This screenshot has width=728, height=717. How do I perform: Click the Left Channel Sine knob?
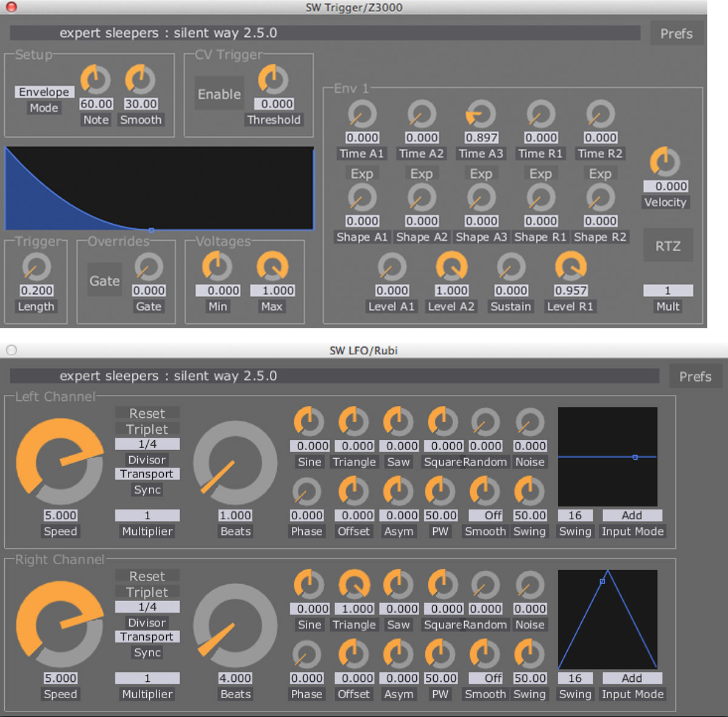coord(309,422)
